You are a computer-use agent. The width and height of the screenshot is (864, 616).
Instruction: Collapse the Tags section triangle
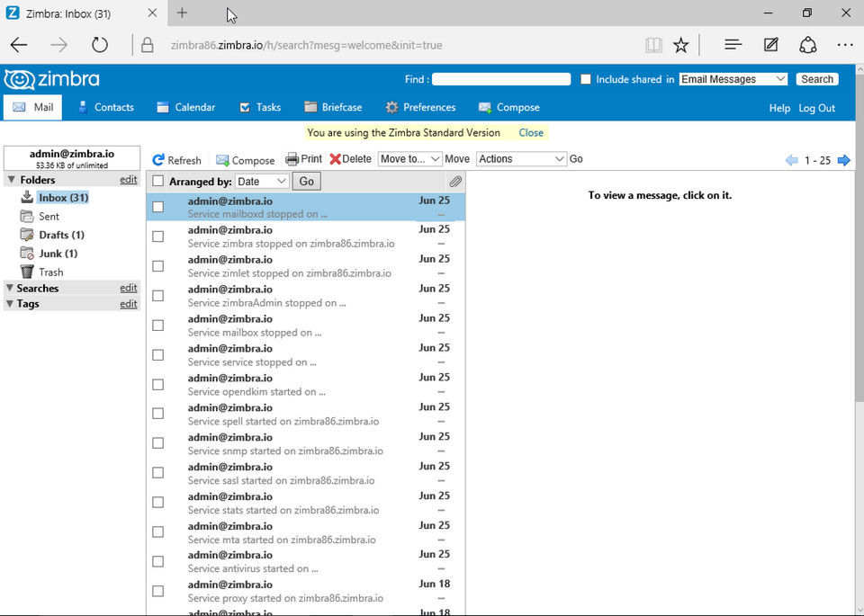(10, 303)
